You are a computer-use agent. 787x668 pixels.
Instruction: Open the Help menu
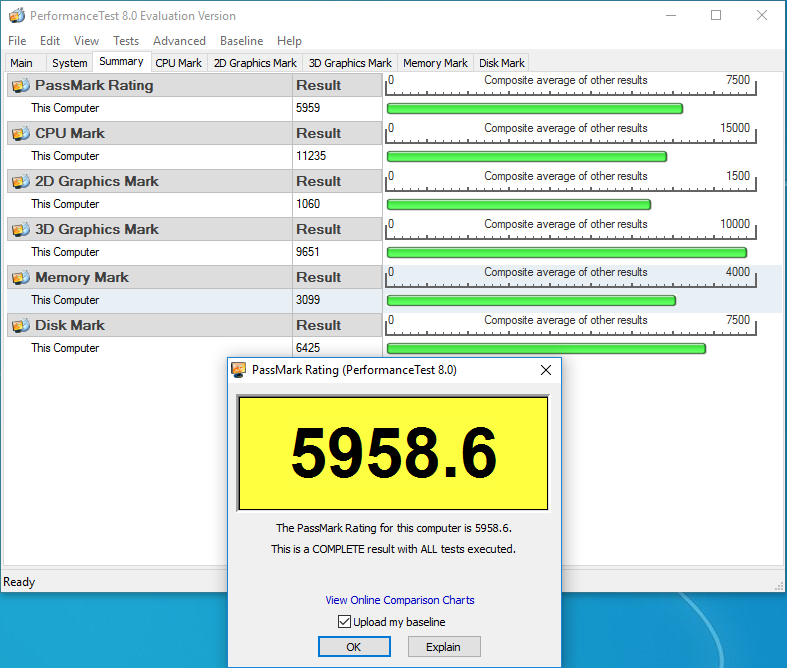click(x=289, y=41)
